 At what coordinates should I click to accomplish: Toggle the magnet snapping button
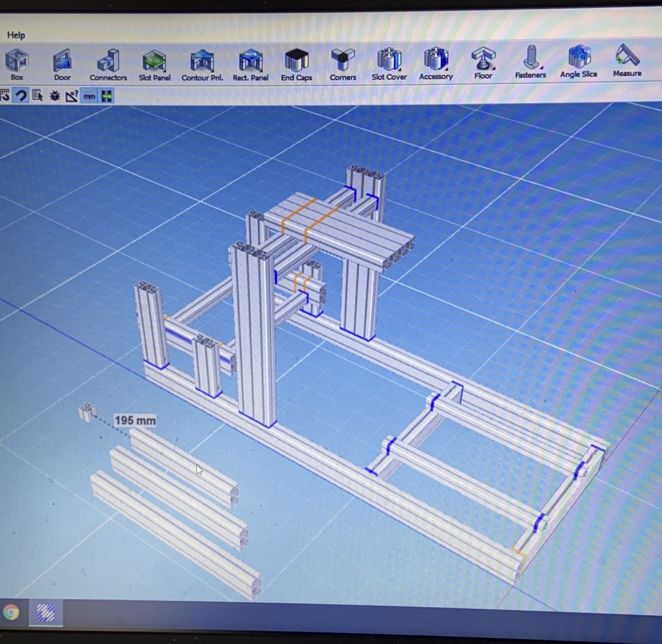pos(21,96)
